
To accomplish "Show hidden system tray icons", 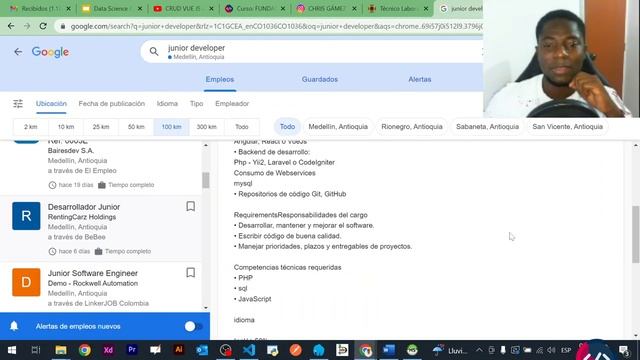I will (479, 350).
